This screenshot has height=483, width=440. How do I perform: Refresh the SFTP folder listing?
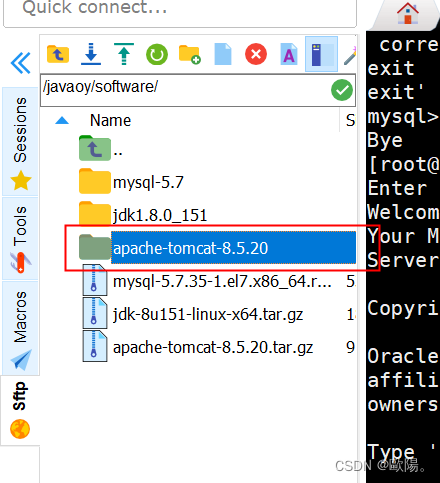click(x=157, y=54)
